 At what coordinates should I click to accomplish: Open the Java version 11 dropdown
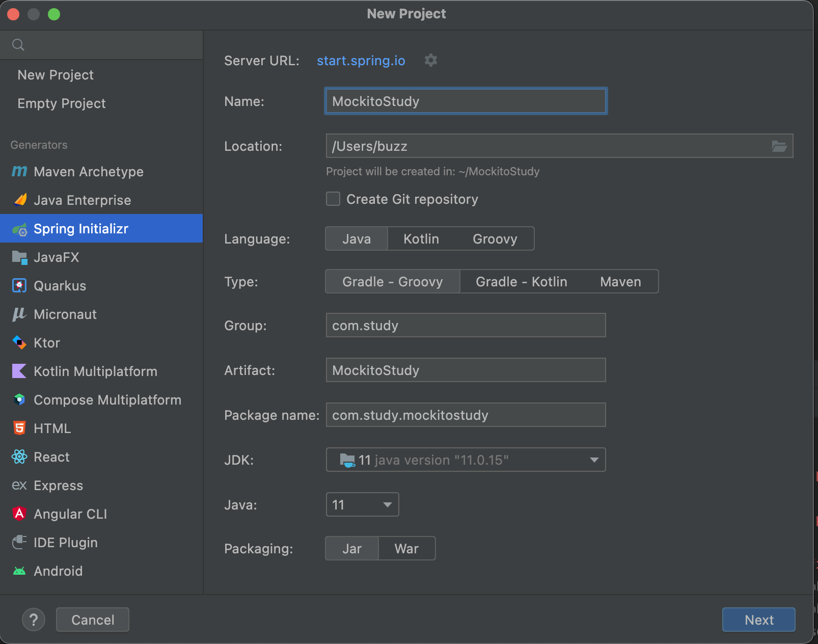362,504
